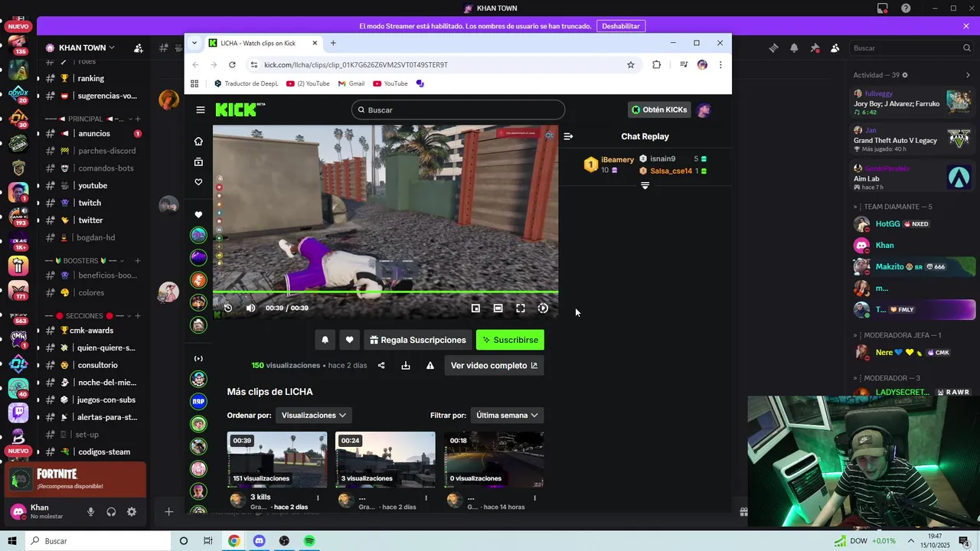Open Discord youtube channel

(x=93, y=185)
